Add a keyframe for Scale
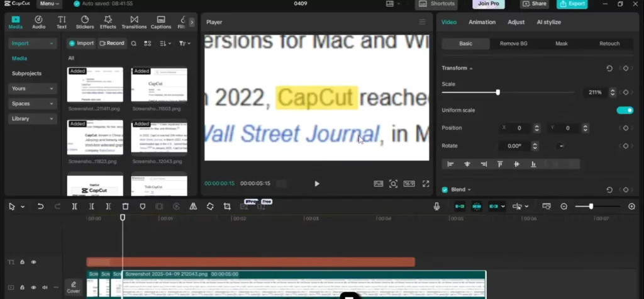 coord(626,93)
